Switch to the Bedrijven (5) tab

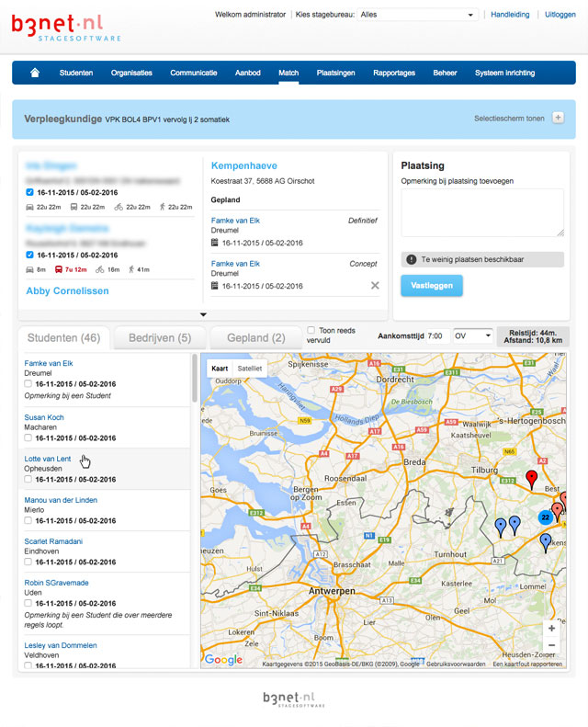160,337
